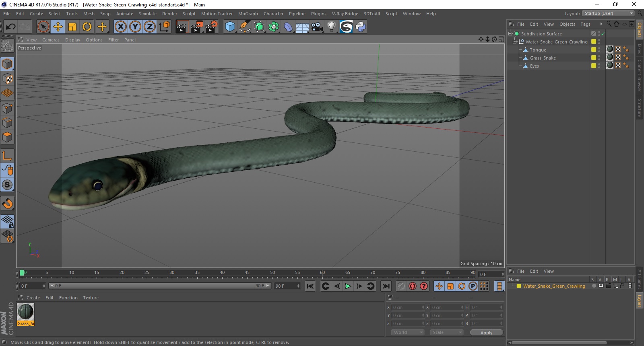Image resolution: width=644 pixels, height=346 pixels.
Task: Open the World coordinate dropdown
Action: [408, 332]
